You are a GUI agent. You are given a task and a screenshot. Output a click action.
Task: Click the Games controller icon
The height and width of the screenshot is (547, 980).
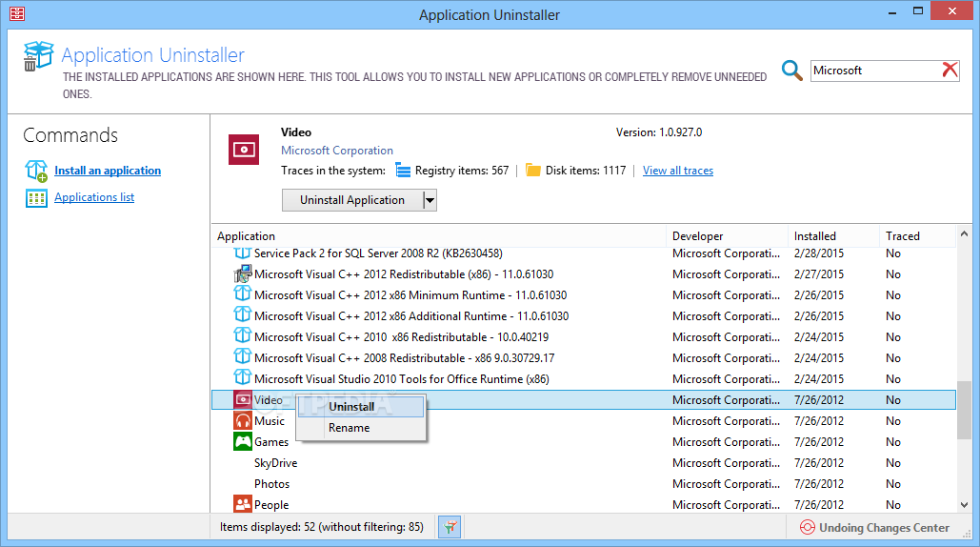tap(243, 441)
